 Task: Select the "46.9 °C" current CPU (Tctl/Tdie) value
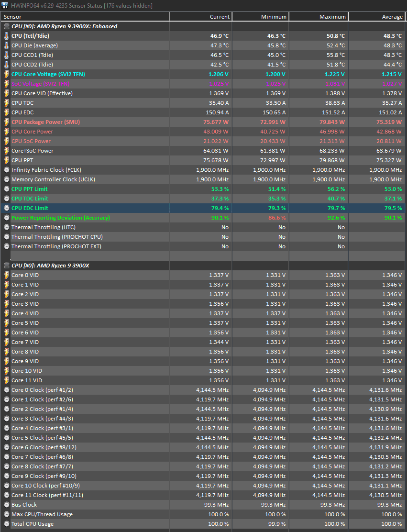pos(220,36)
